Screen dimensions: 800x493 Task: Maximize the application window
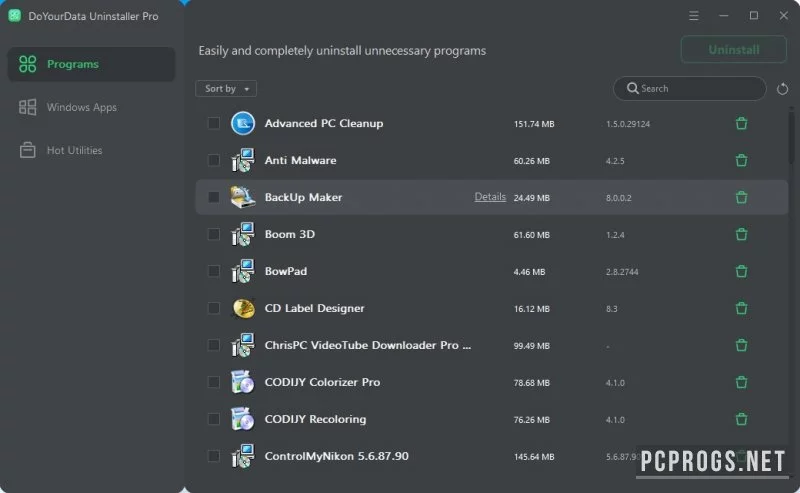tap(754, 16)
